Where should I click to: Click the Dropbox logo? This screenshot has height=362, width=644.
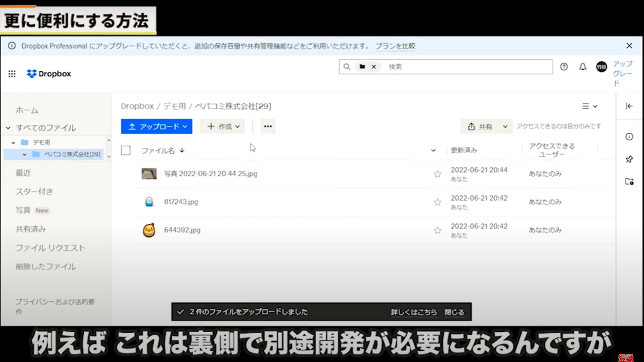[49, 74]
